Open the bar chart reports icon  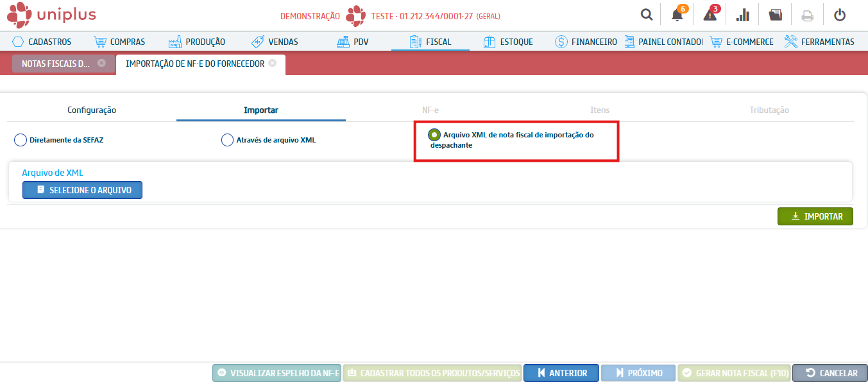click(743, 15)
